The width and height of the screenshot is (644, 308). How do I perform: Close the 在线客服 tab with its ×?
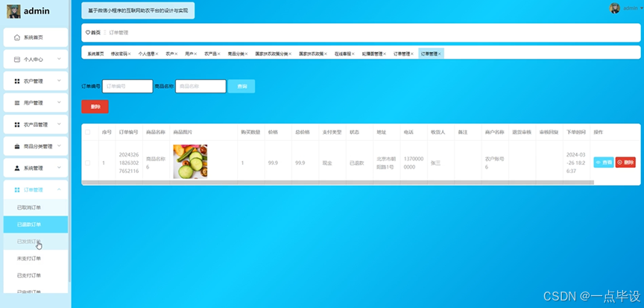tap(353, 54)
